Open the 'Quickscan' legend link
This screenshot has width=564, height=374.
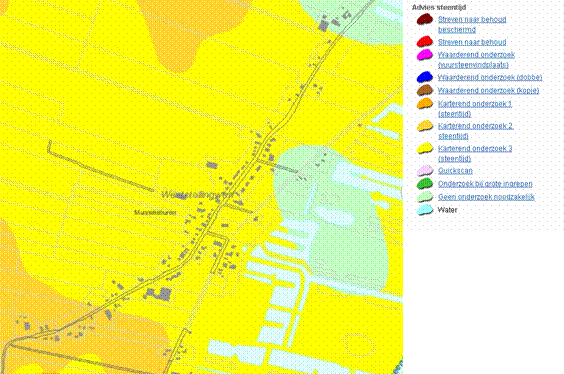tap(455, 171)
